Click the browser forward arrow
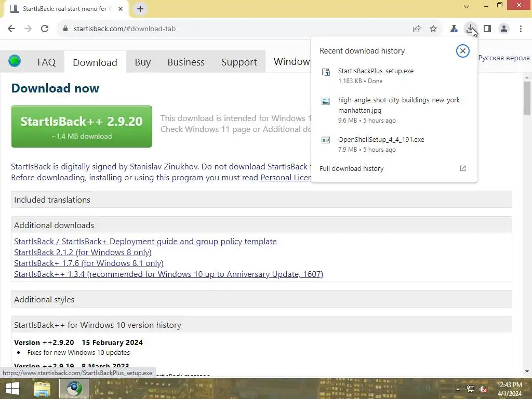Viewport: 532px width, 399px height. coord(28,29)
